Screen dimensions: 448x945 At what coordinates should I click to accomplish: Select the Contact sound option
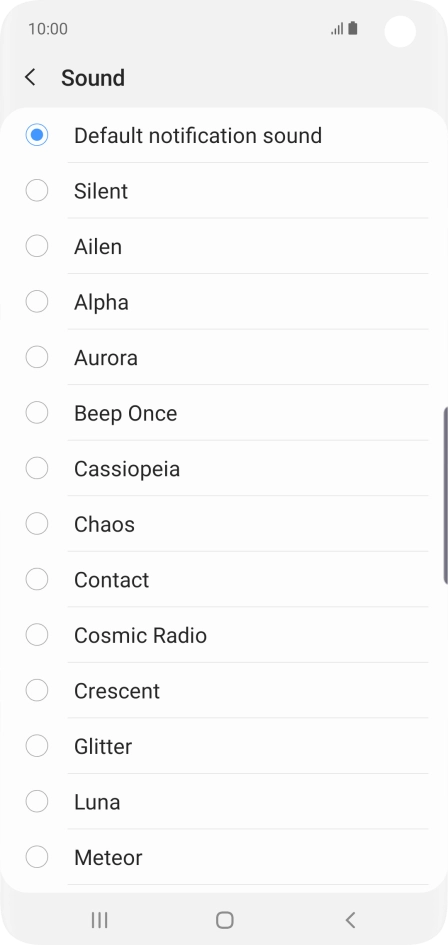[x=37, y=579]
